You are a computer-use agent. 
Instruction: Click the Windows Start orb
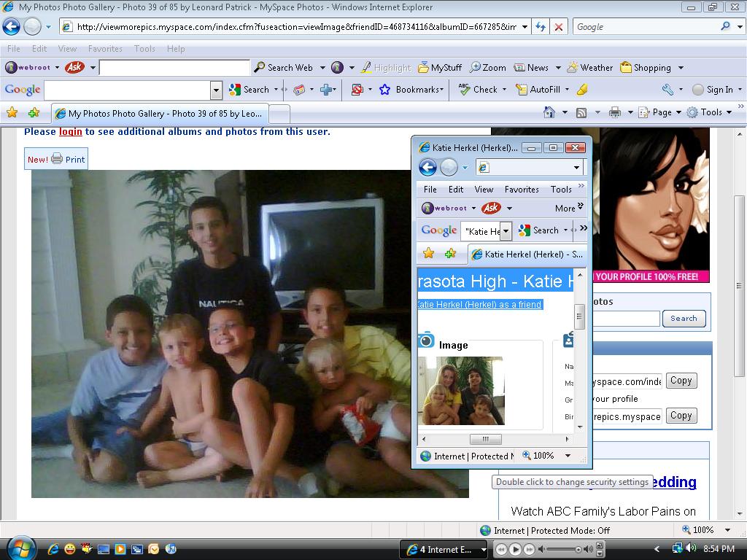point(20,548)
